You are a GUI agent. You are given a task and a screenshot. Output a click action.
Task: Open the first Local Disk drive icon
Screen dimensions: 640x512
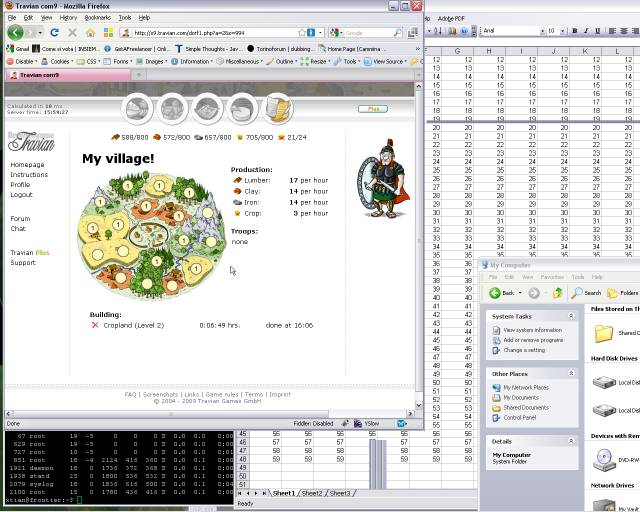(x=604, y=383)
